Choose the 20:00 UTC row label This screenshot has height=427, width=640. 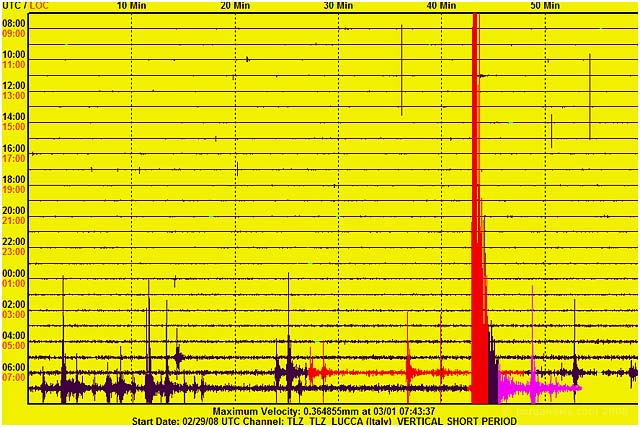14,210
